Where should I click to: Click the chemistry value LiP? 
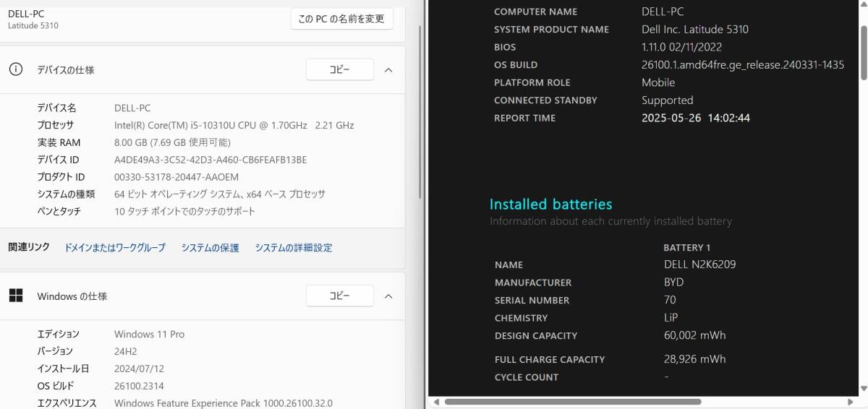point(671,318)
